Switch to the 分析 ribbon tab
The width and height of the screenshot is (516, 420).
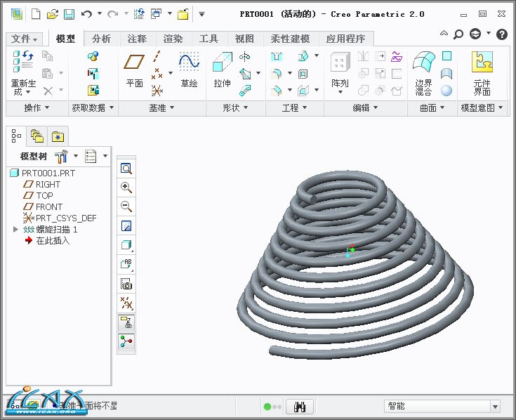[101, 39]
